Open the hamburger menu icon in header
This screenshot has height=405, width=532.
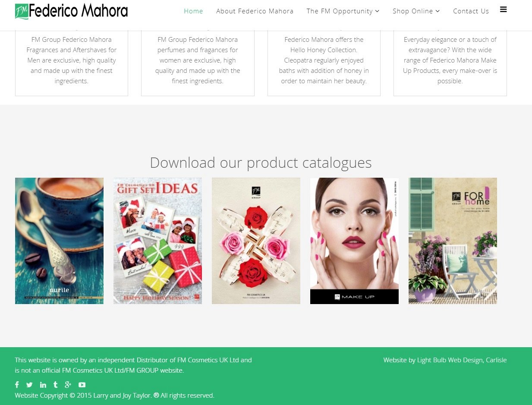point(503,9)
